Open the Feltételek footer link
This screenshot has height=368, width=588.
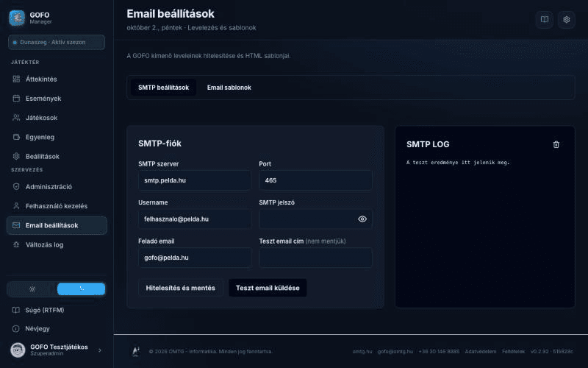coord(513,352)
